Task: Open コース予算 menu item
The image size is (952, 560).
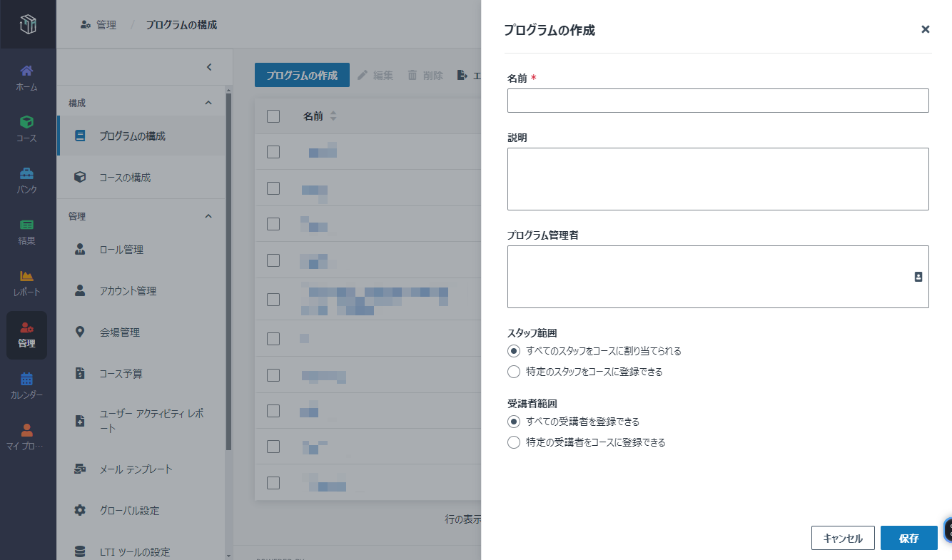Action: 141,374
